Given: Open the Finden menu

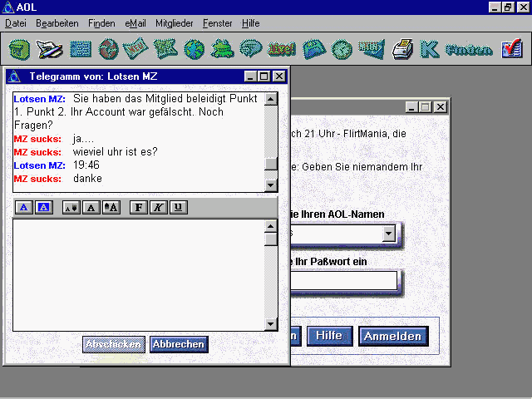Looking at the screenshot, I should (x=101, y=23).
